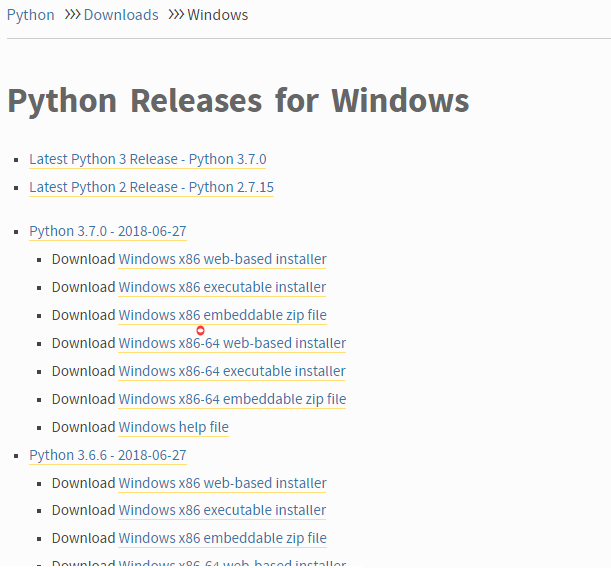Download Python 3.7.0 Windows x86 embeddable zip file
The height and width of the screenshot is (568, 611).
[x=222, y=315]
